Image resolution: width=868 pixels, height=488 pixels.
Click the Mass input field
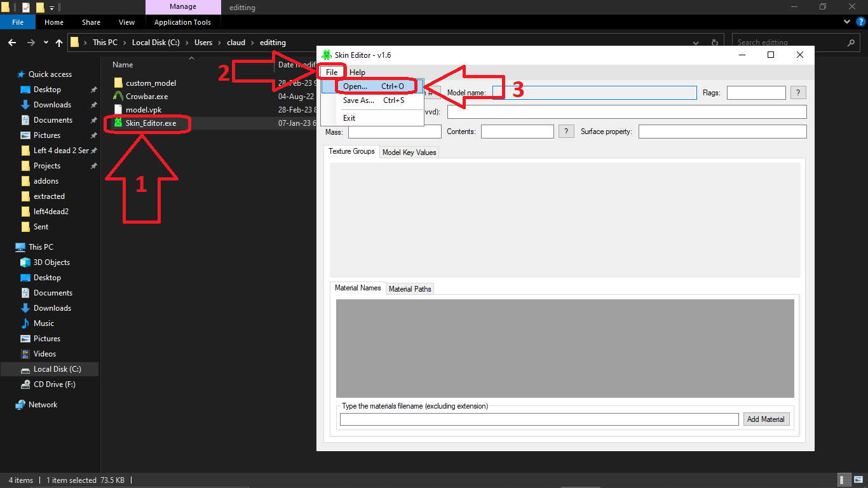pos(395,132)
